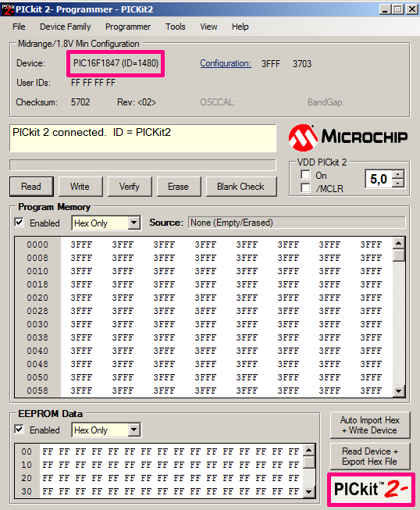This screenshot has width=420, height=510.
Task: Click the Source field None (Empty/Erased)
Action: tap(297, 223)
